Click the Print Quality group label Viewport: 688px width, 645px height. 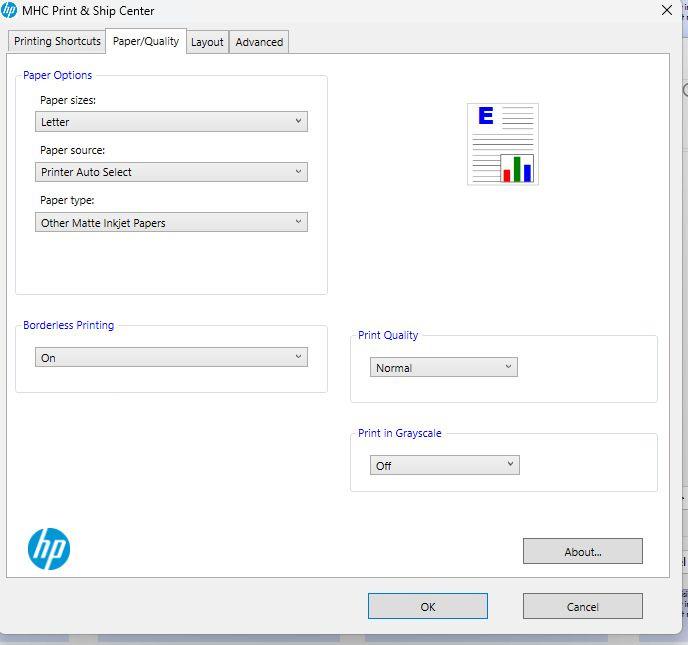[388, 335]
